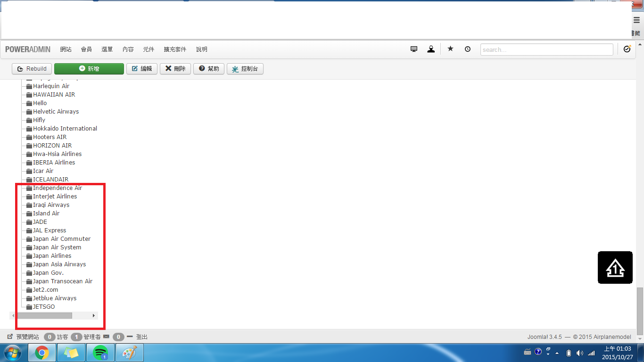The width and height of the screenshot is (644, 362).
Task: Click the folder icon beside HAWAIIAN AIR
Action: click(x=29, y=95)
